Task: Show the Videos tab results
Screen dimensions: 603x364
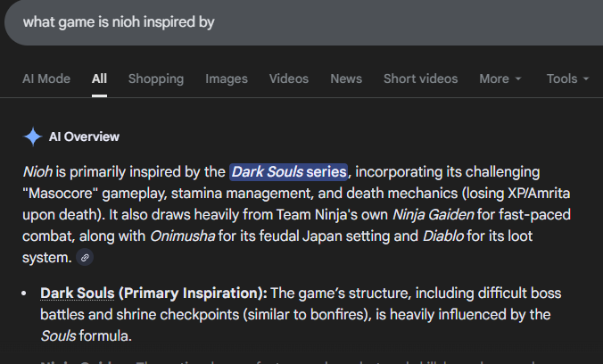Action: coord(289,79)
